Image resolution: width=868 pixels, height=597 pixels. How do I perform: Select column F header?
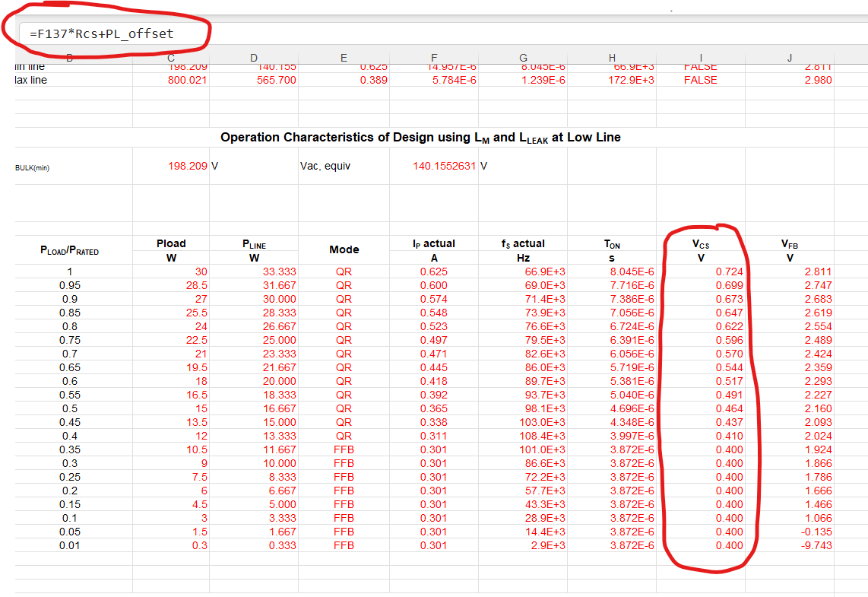point(434,58)
